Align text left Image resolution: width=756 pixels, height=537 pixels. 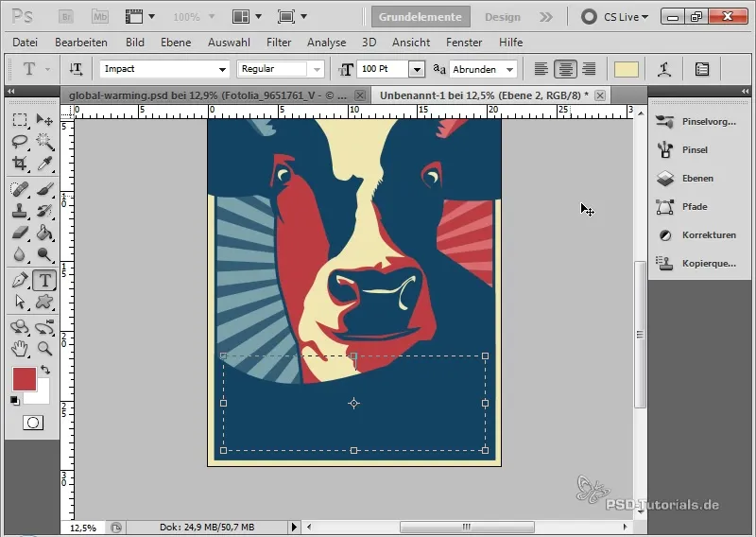[x=541, y=69]
